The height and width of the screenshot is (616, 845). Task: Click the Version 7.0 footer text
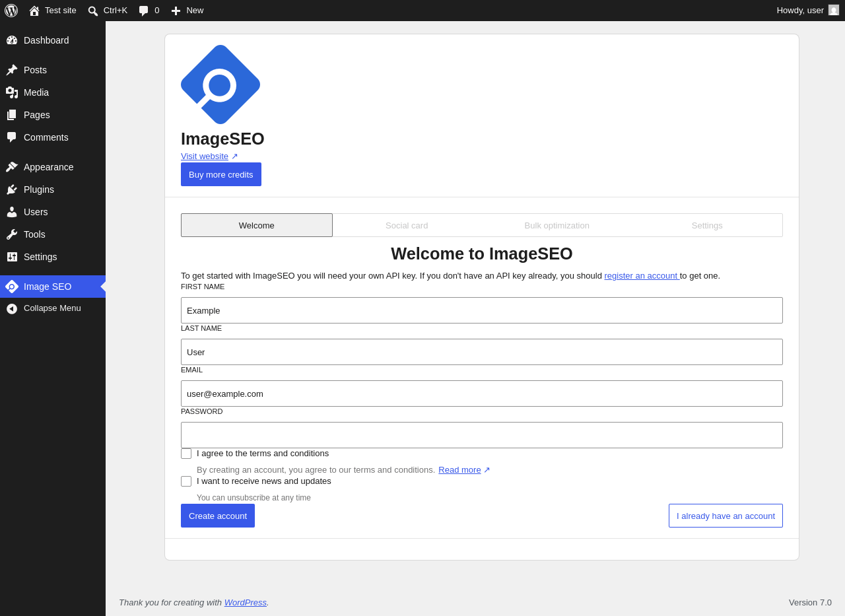(x=810, y=602)
